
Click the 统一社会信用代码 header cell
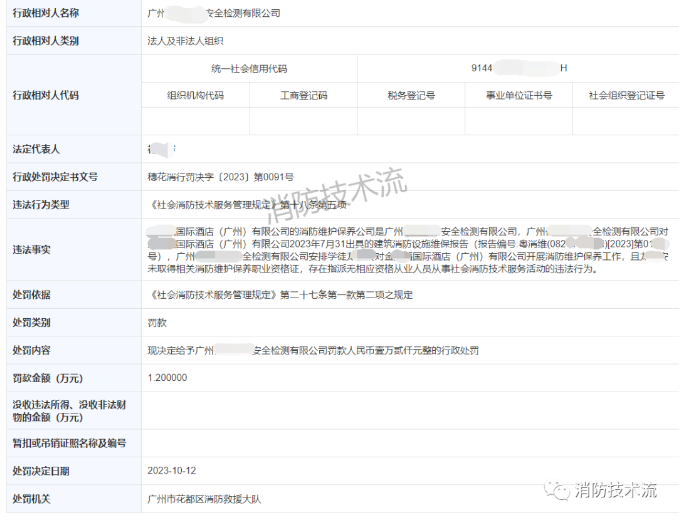tap(249, 68)
